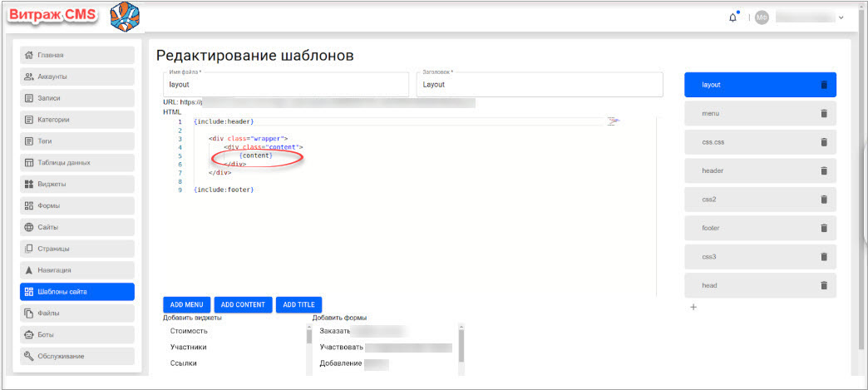868x390 pixels.
Task: Select Шаблоны сайта in sidebar
Action: [77, 292]
